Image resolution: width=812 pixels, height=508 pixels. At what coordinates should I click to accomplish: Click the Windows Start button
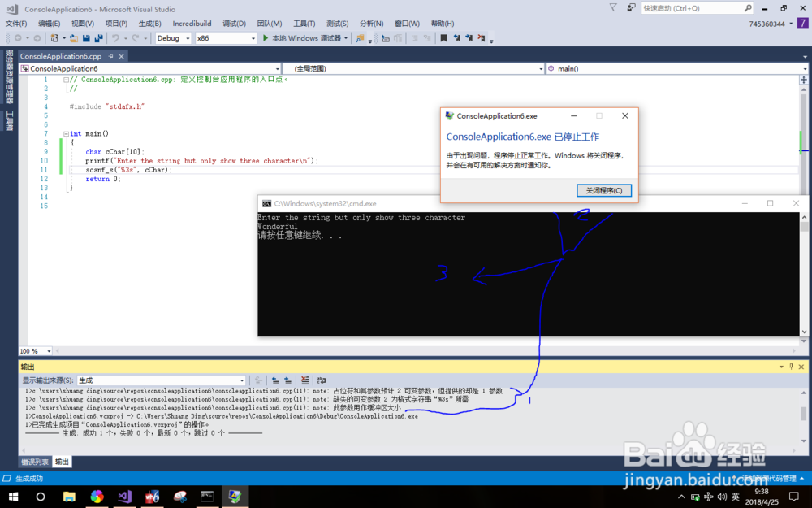(13, 497)
